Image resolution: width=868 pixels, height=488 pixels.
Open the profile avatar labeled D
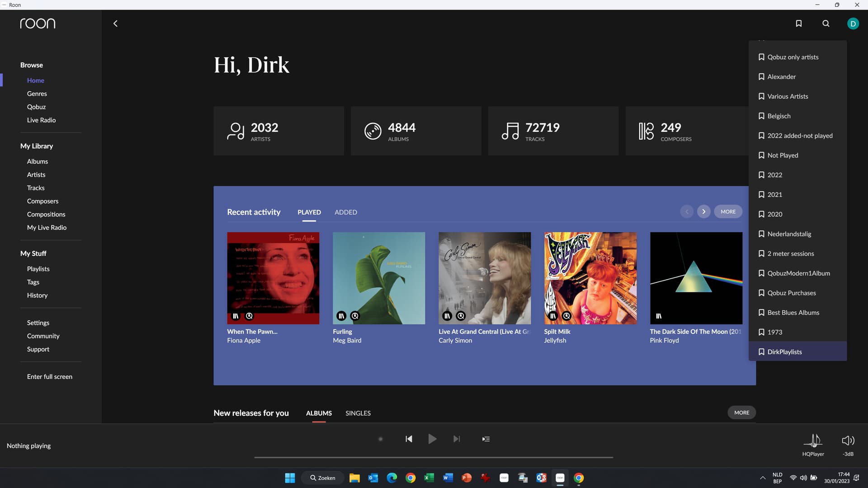coord(853,23)
